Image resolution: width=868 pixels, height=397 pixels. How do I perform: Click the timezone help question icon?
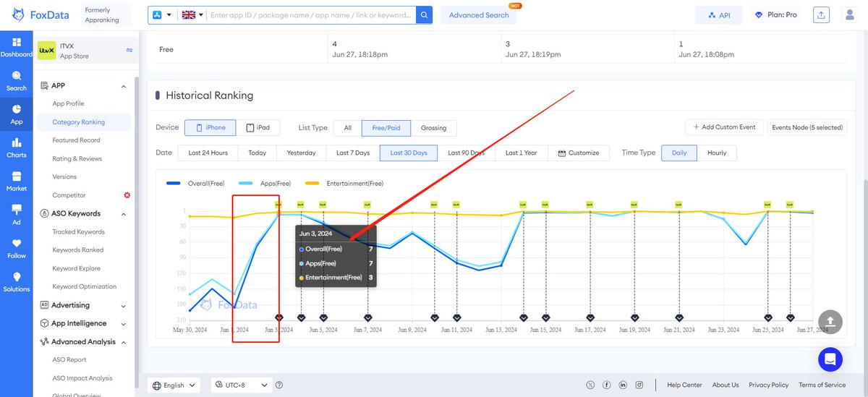click(x=279, y=385)
